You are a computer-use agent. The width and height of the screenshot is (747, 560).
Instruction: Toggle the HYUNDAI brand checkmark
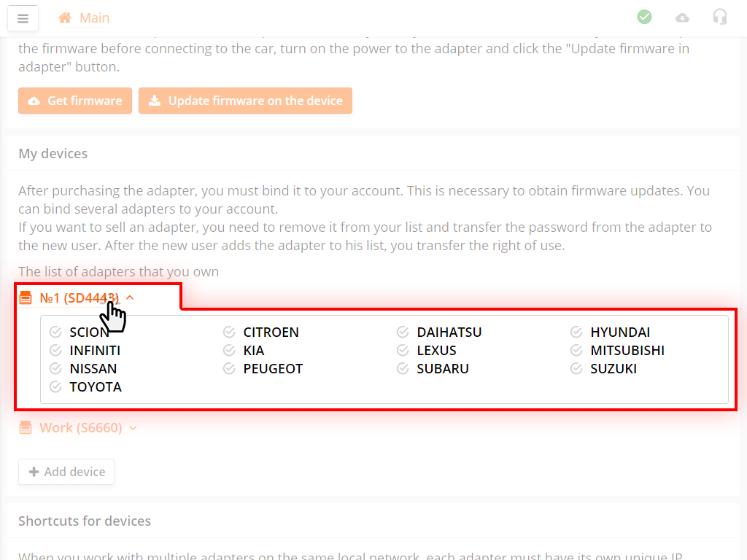point(576,332)
